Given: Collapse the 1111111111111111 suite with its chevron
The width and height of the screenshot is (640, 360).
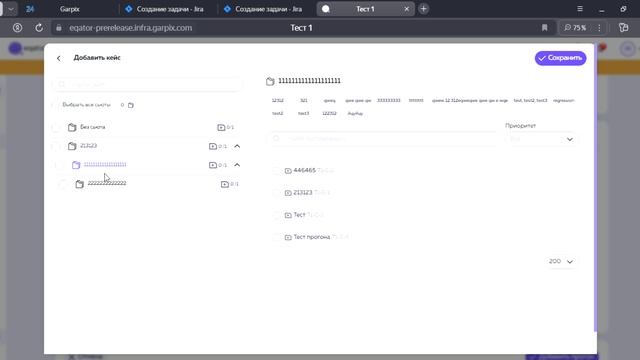Looking at the screenshot, I should 237,165.
